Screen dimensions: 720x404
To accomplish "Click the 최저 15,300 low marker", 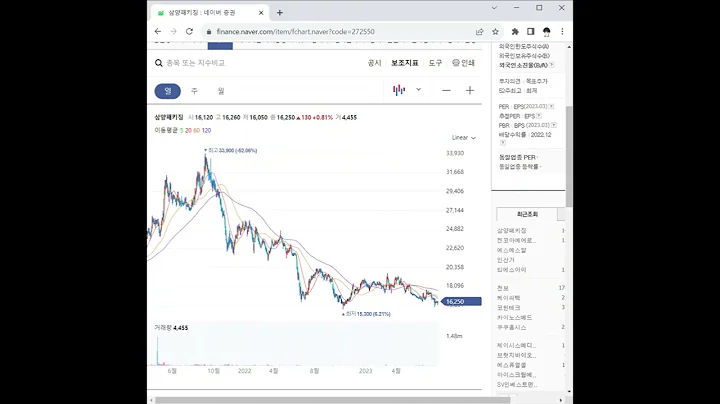I will [x=366, y=314].
